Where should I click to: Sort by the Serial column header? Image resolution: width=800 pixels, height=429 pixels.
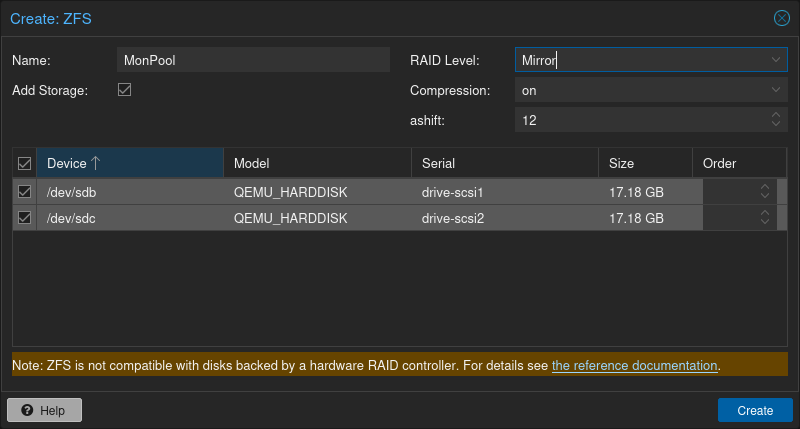click(505, 163)
